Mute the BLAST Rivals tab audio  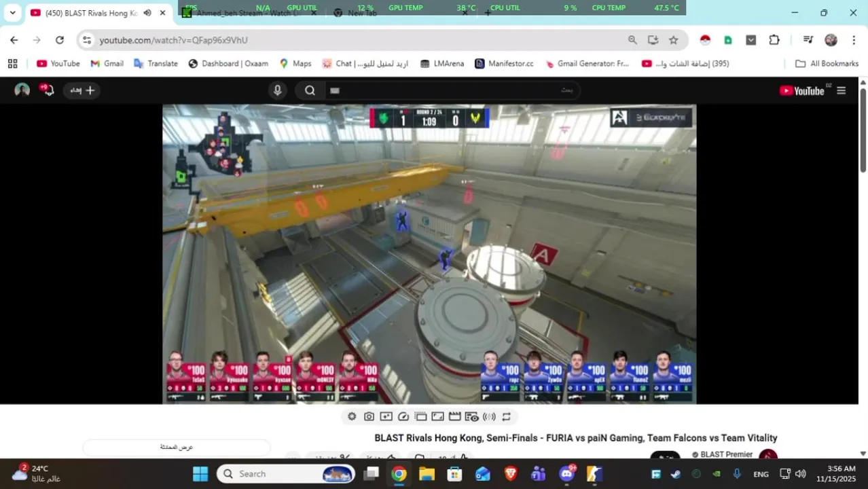click(147, 12)
